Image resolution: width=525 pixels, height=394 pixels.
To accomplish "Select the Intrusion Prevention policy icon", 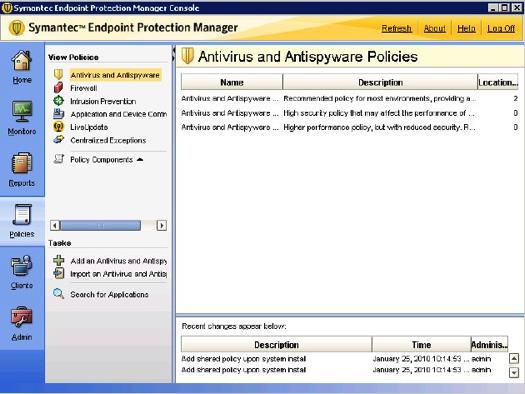I will (x=58, y=100).
